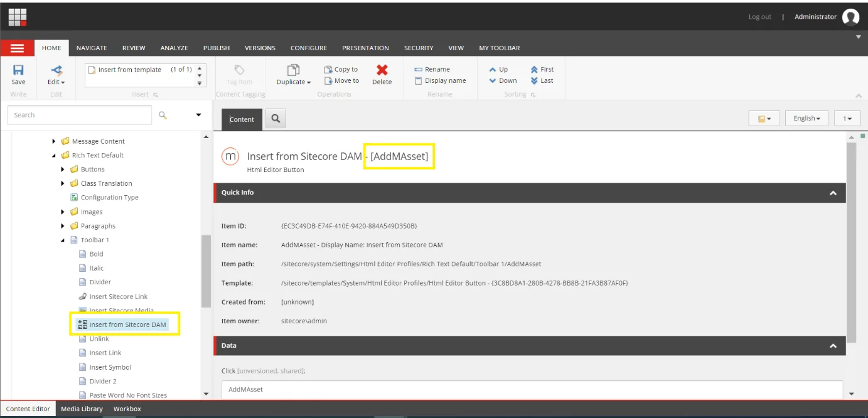Select the Divider 2 tree item
The height and width of the screenshot is (418, 868).
click(97, 381)
